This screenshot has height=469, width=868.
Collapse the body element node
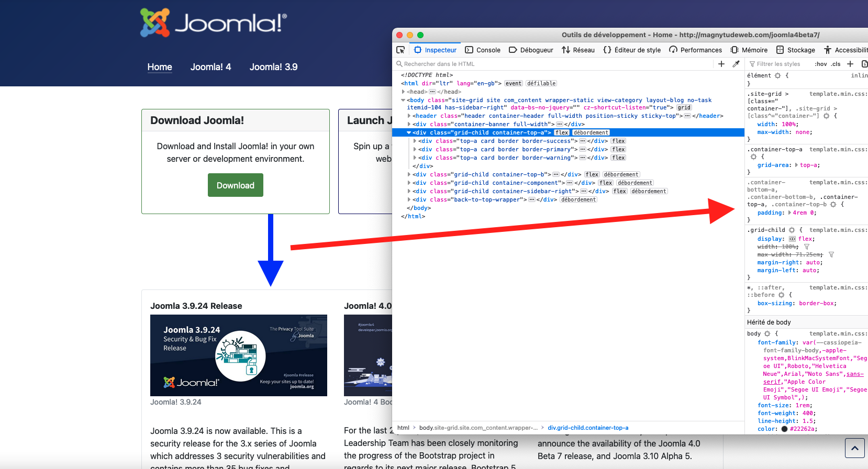coord(403,100)
